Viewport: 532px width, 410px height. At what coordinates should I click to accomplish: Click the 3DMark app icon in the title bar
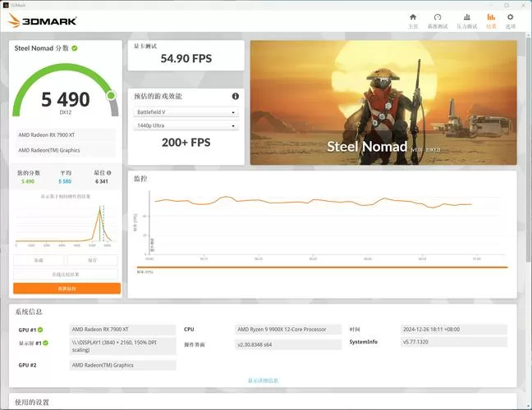(6, 5)
